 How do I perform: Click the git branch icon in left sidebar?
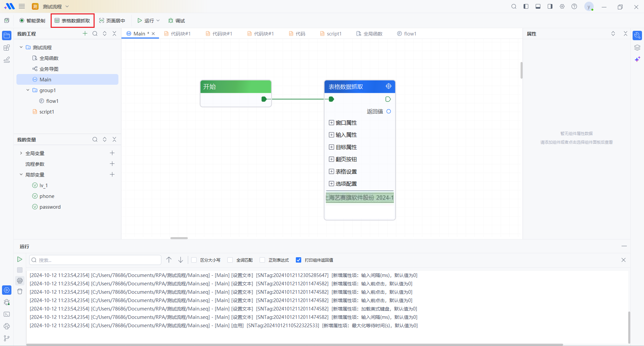coord(7,338)
